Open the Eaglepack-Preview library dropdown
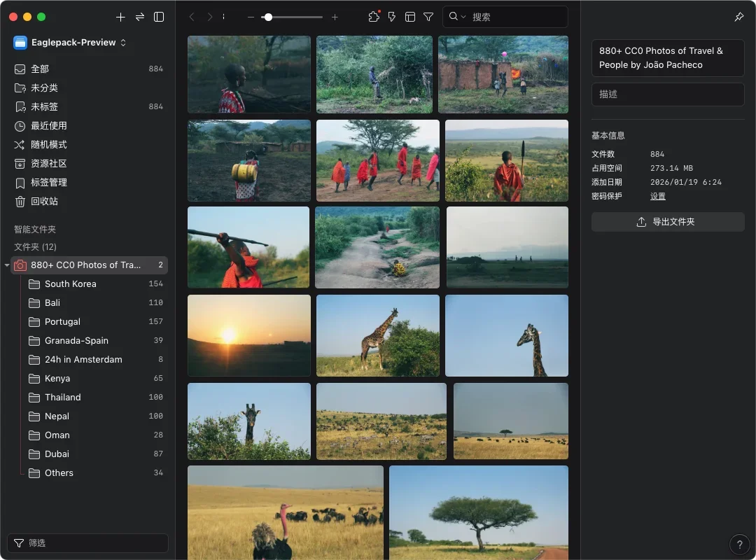Image resolution: width=756 pixels, height=560 pixels. point(70,43)
